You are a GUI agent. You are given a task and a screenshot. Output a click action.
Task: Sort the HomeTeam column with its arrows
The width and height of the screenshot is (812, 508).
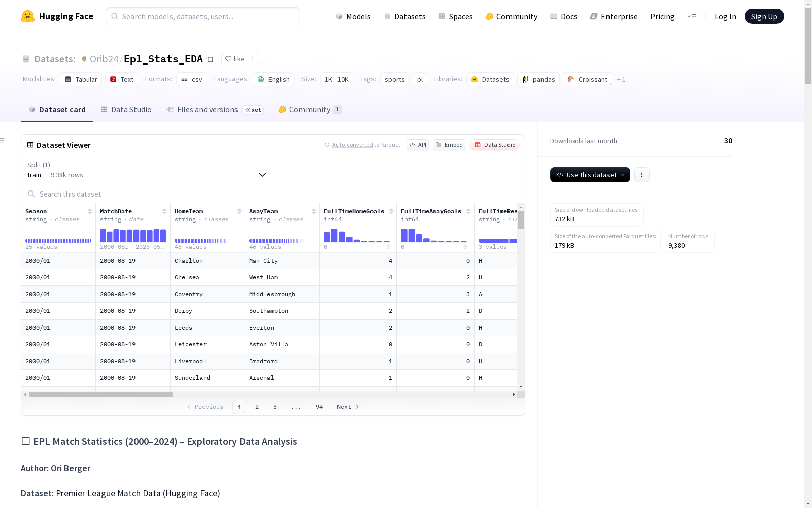pyautogui.click(x=239, y=211)
